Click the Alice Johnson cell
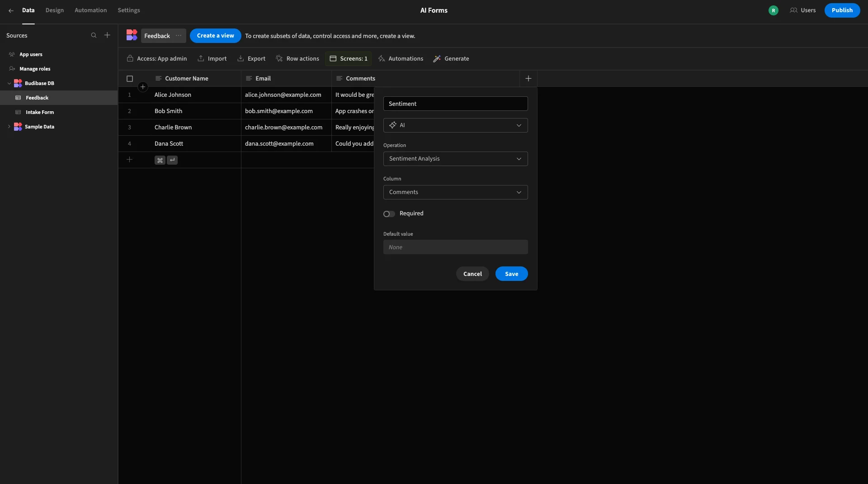This screenshot has height=484, width=868. click(196, 95)
